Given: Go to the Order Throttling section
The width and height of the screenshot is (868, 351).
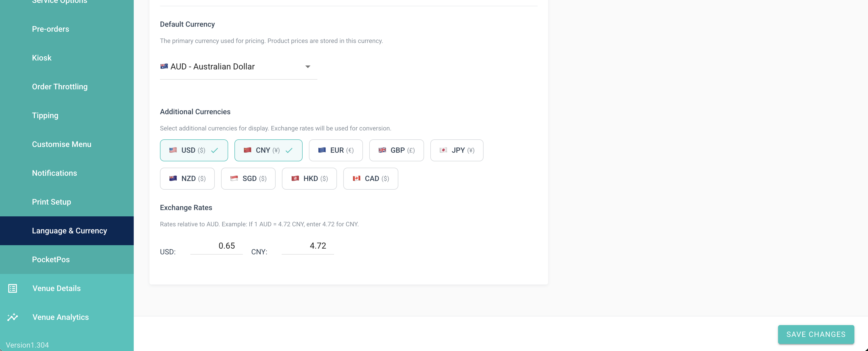Looking at the screenshot, I should tap(60, 86).
